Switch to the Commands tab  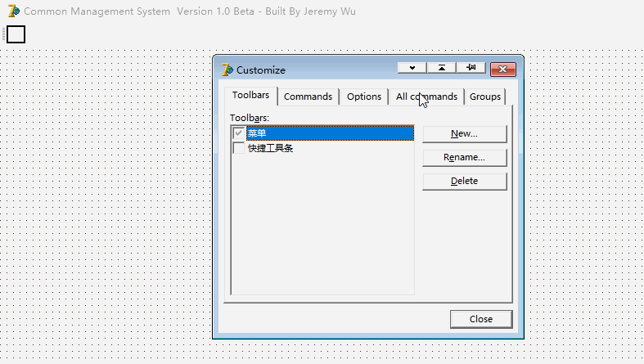308,97
